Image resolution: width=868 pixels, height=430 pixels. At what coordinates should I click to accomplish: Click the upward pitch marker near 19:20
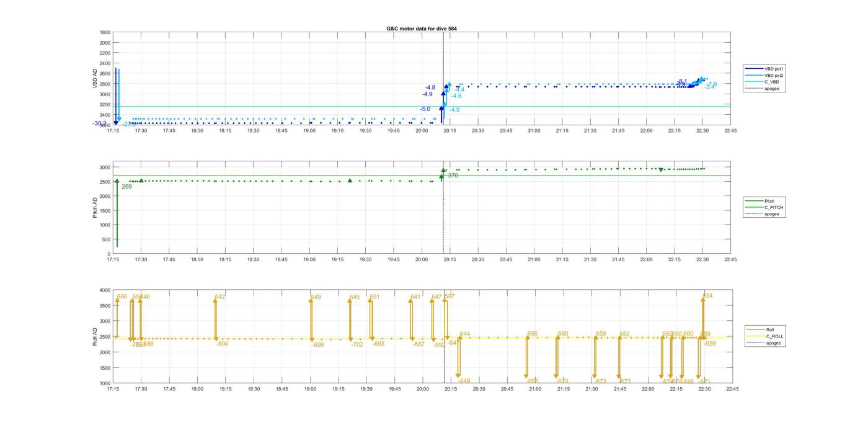click(350, 181)
